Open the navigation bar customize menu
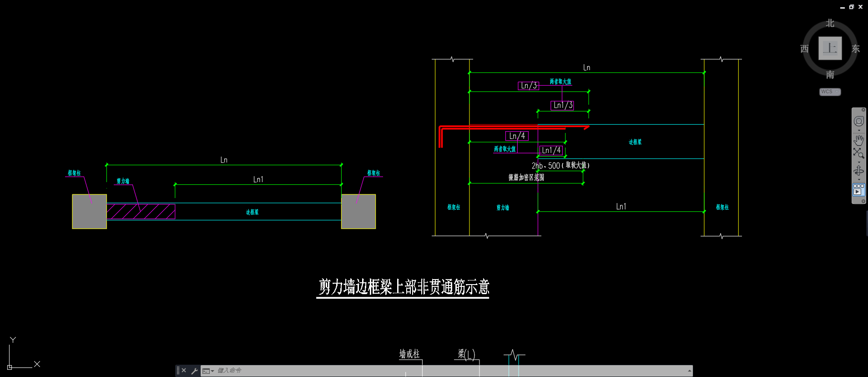 (863, 201)
